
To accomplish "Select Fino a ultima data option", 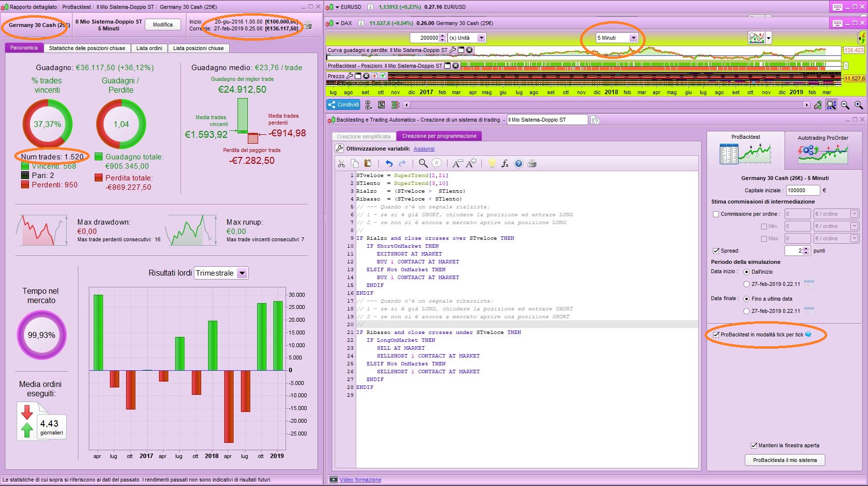I will pyautogui.click(x=747, y=299).
